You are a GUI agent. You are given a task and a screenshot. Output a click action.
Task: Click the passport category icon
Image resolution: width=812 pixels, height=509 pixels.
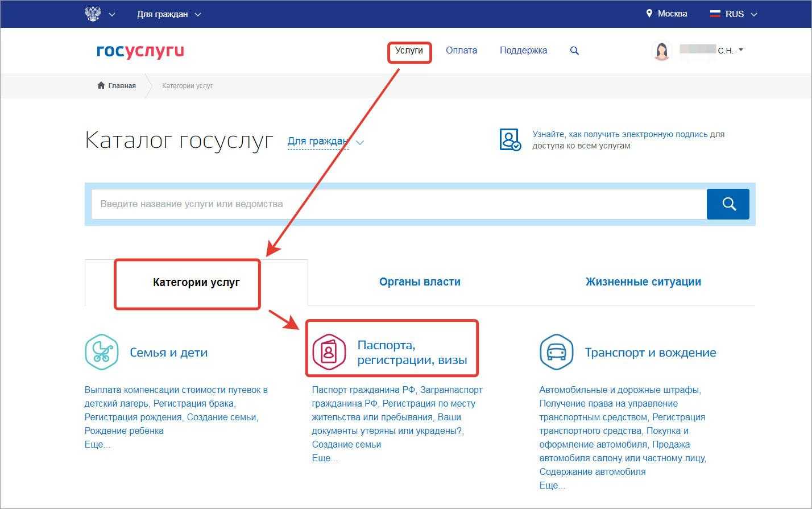coord(329,352)
